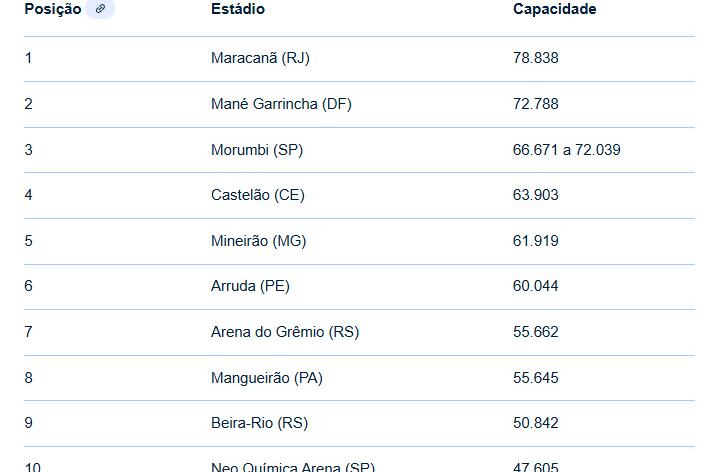Click the Mané Garrincha (DF) entry
Viewport: 708px width, 472px height.
coord(281,104)
